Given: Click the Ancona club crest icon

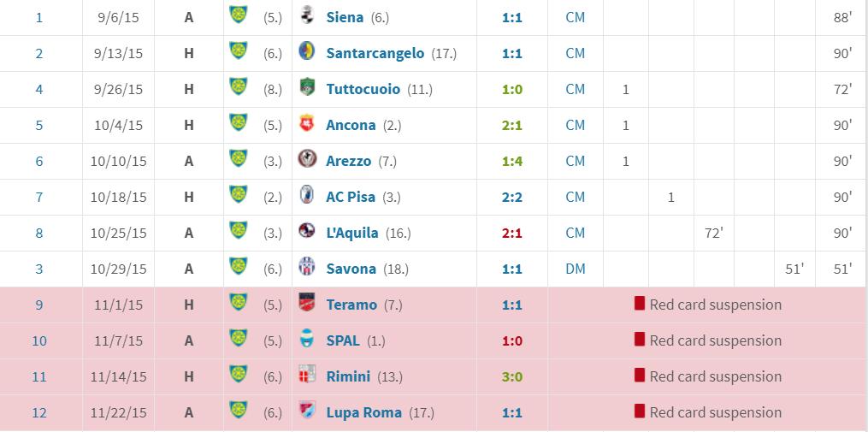Looking at the screenshot, I should click(x=307, y=124).
